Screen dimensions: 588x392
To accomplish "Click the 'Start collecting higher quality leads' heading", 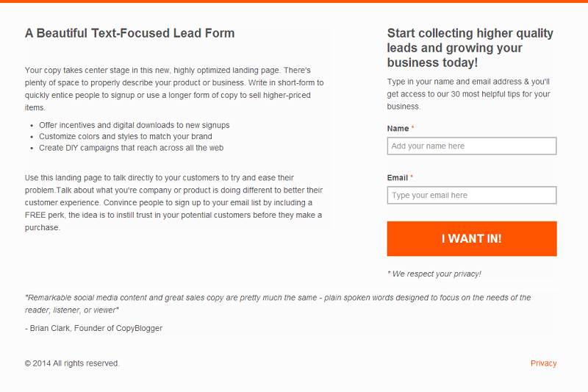I will (x=470, y=48).
